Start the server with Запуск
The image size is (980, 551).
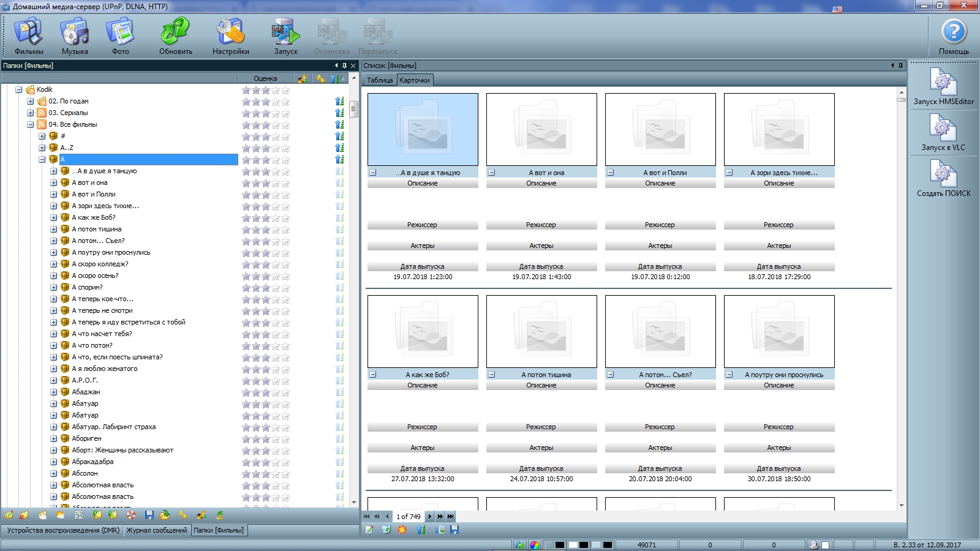[x=285, y=36]
